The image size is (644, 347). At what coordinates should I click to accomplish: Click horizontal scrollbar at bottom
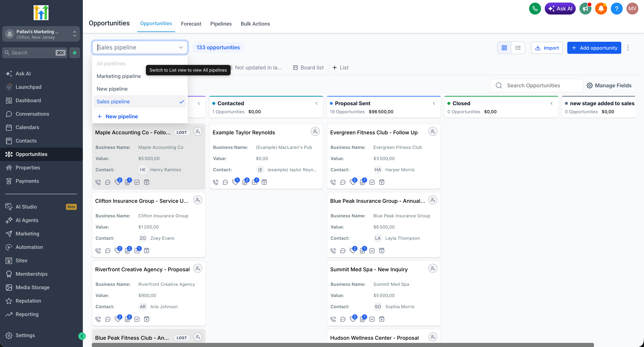click(x=343, y=345)
